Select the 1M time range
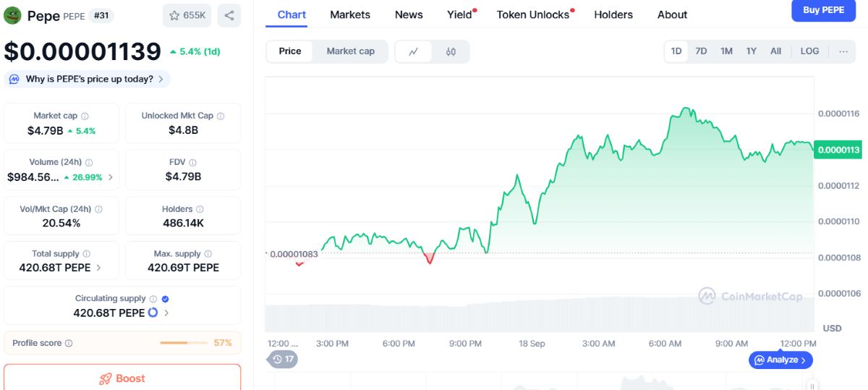This screenshot has height=390, width=868. 726,51
